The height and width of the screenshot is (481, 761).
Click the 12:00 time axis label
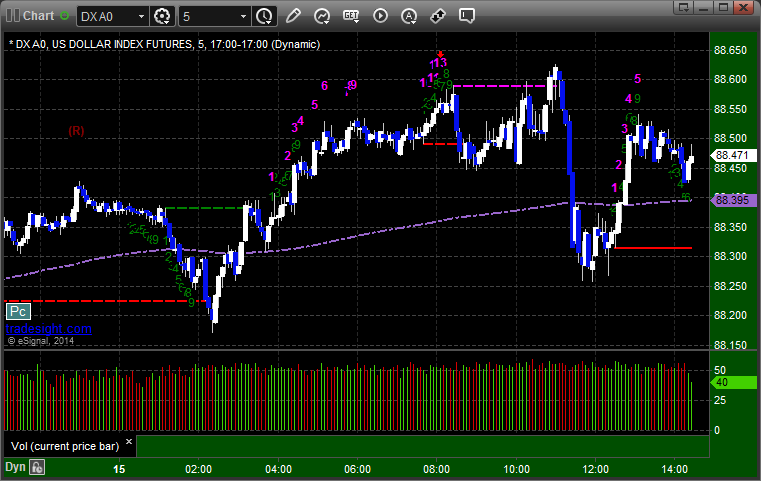coord(596,469)
